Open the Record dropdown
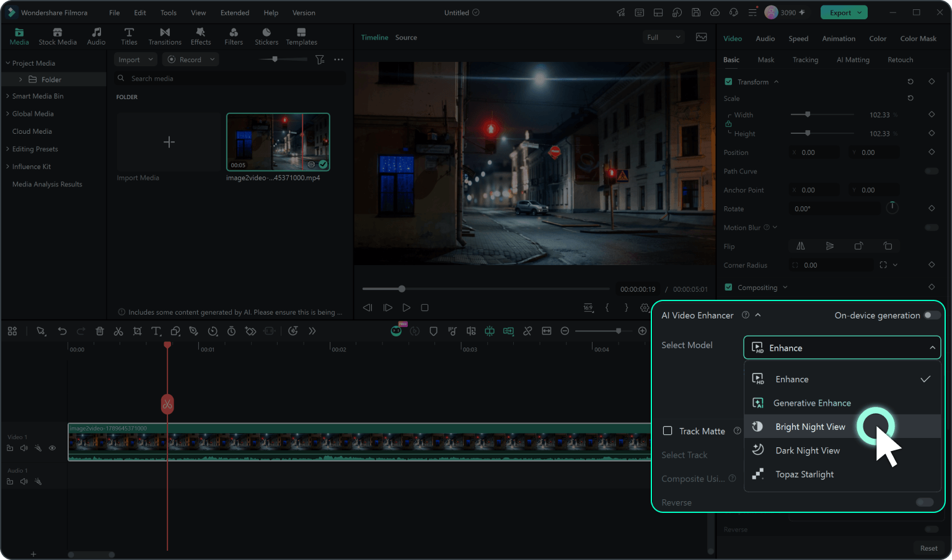 pos(191,59)
